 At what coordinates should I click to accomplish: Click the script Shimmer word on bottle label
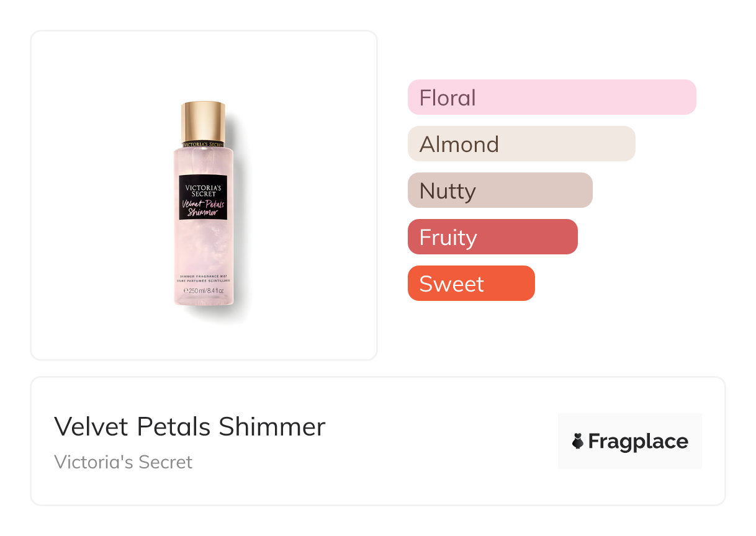click(x=203, y=212)
